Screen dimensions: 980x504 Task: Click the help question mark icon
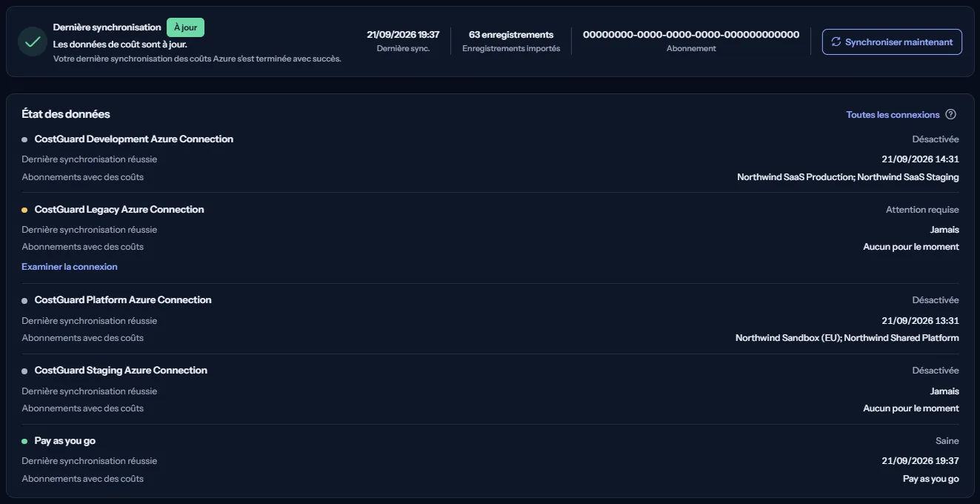point(951,114)
